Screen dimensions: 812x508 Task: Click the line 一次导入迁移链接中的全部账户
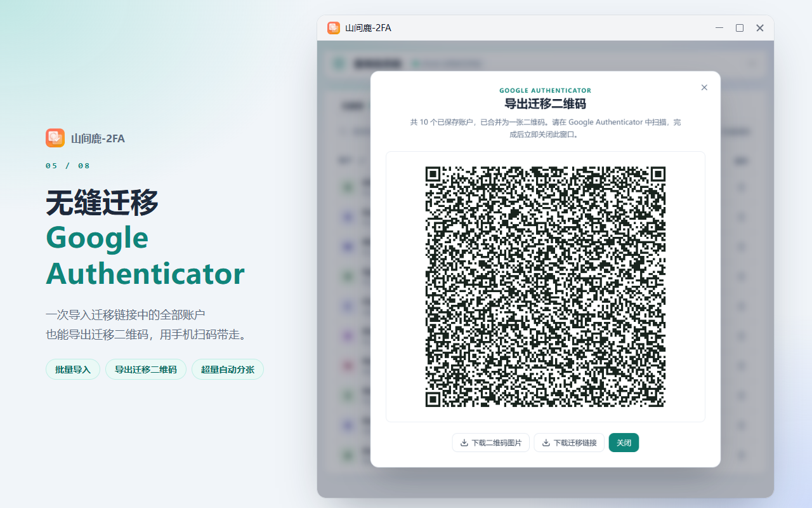click(x=126, y=315)
